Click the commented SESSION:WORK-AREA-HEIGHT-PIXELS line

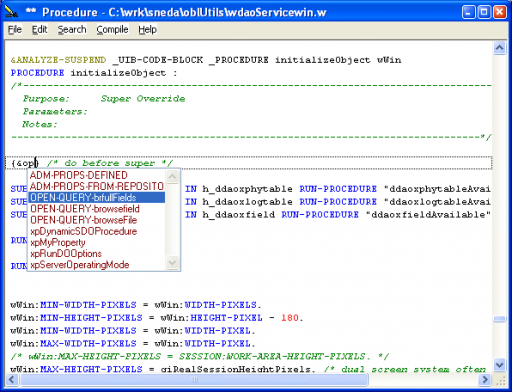tap(199, 356)
